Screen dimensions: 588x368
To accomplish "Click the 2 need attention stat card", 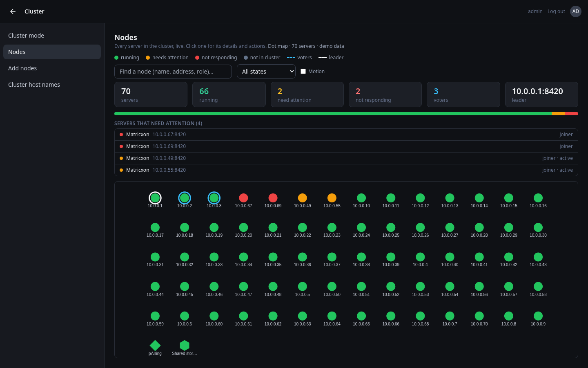I will coord(307,94).
